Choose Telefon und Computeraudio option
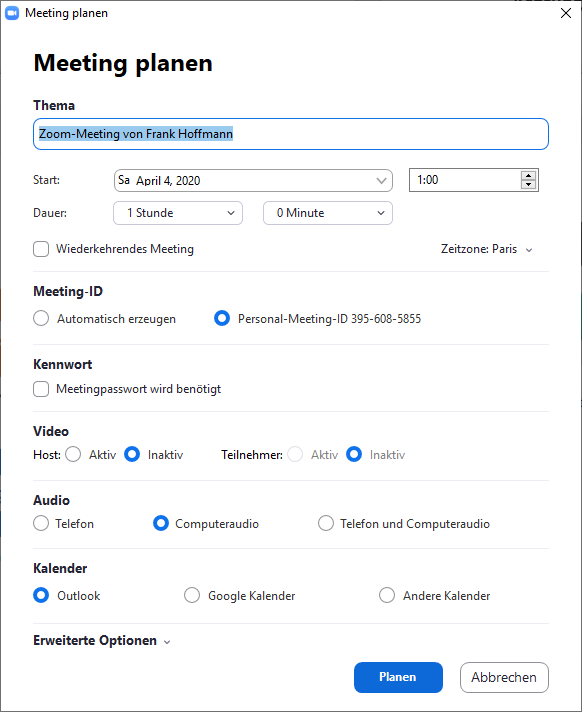 pyautogui.click(x=326, y=523)
